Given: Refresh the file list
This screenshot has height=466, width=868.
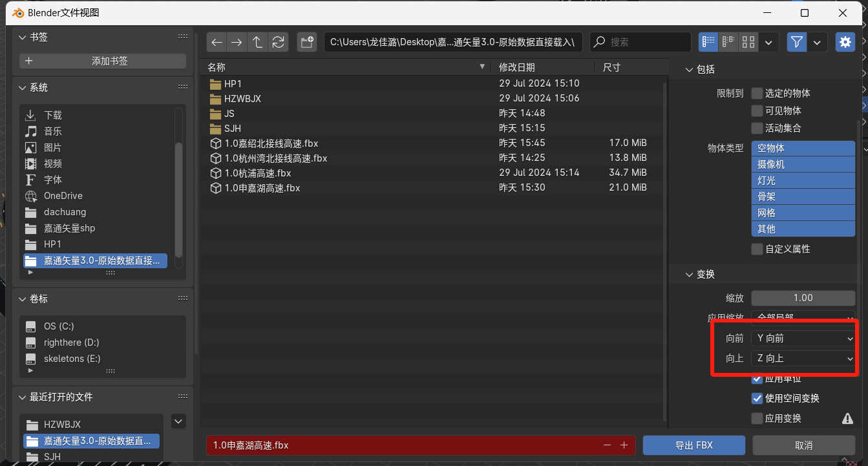Looking at the screenshot, I should pos(278,42).
